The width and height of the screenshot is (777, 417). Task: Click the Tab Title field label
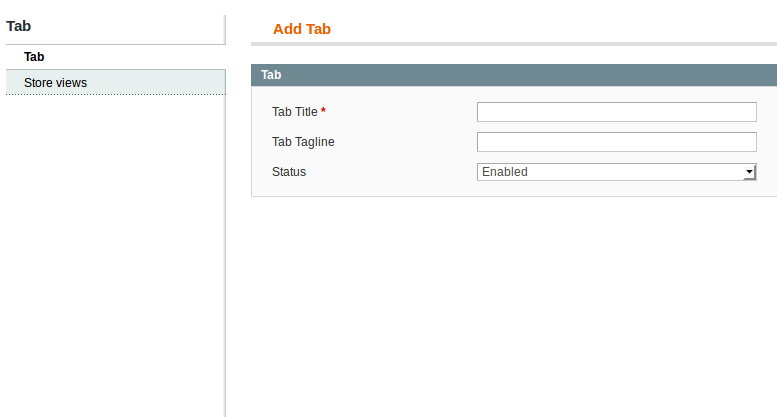(x=294, y=112)
